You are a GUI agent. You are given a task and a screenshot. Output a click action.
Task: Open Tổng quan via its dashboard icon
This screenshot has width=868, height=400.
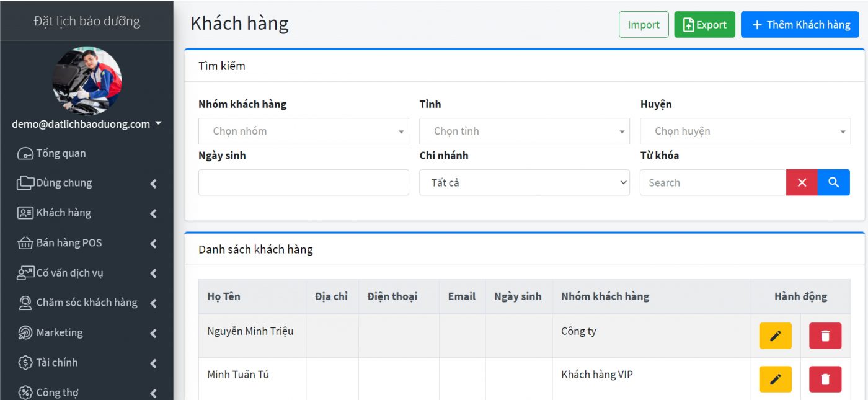click(x=24, y=153)
